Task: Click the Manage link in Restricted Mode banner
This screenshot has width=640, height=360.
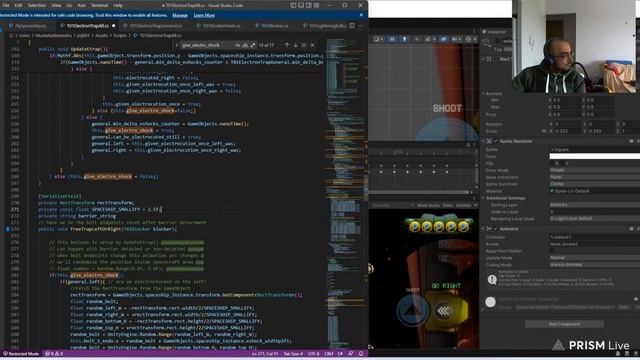Action: tap(180, 15)
